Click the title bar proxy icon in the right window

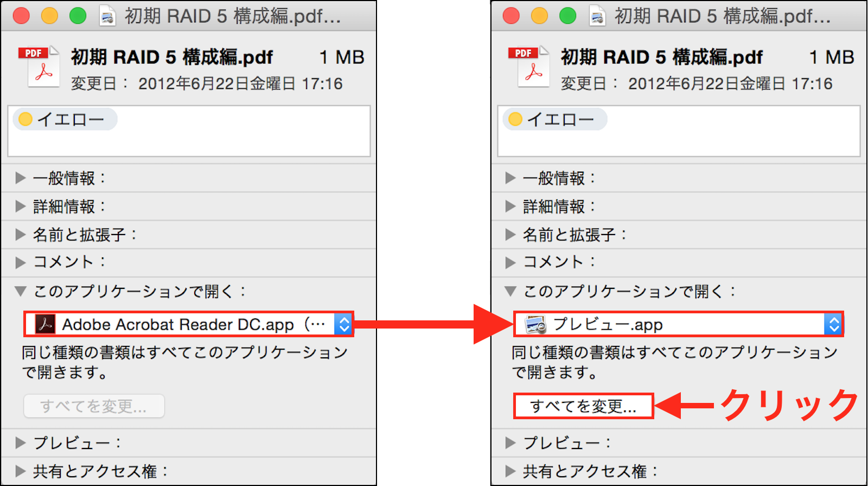(x=597, y=16)
